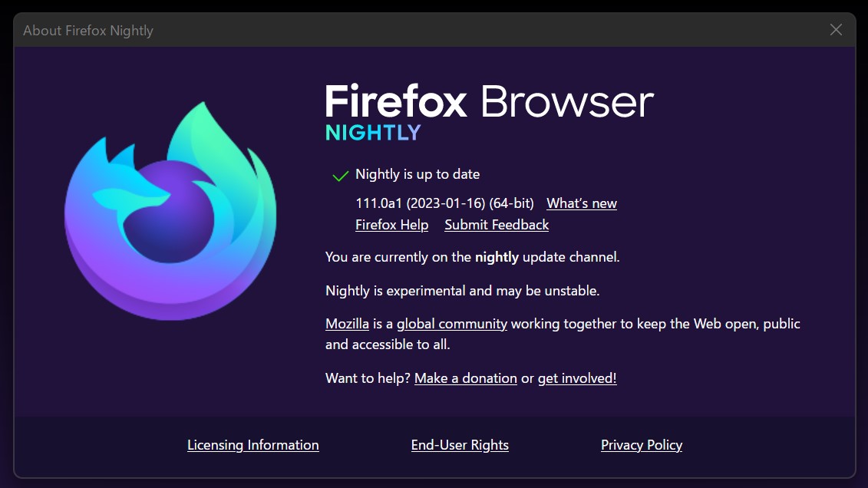Click the Nightly is up to date message
The image size is (868, 488).
coord(417,174)
